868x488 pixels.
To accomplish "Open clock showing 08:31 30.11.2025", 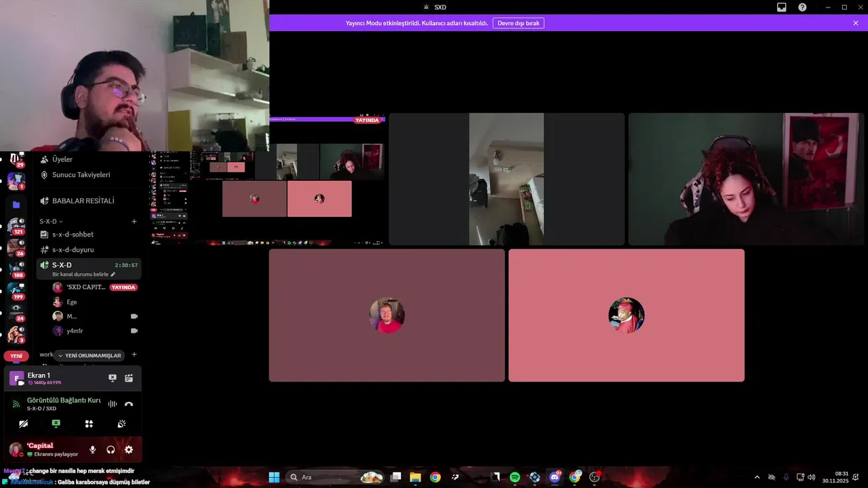I will pos(835,477).
